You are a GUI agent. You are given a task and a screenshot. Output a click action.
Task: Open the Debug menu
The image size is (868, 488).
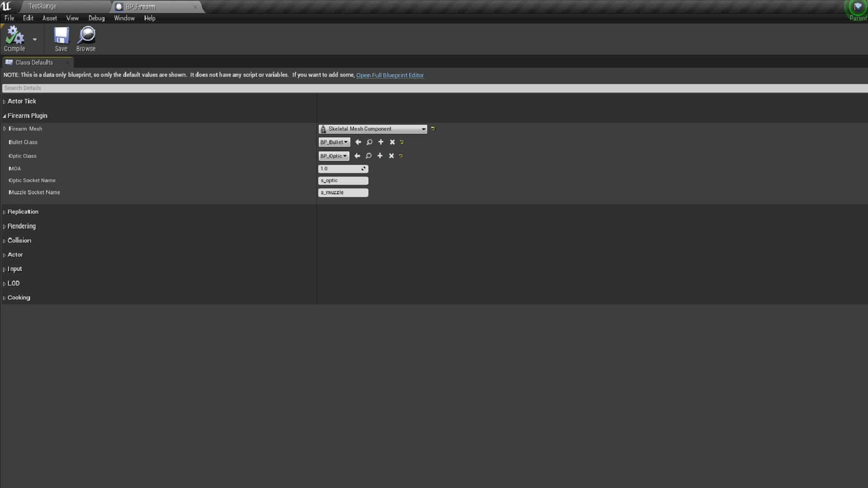(x=96, y=18)
